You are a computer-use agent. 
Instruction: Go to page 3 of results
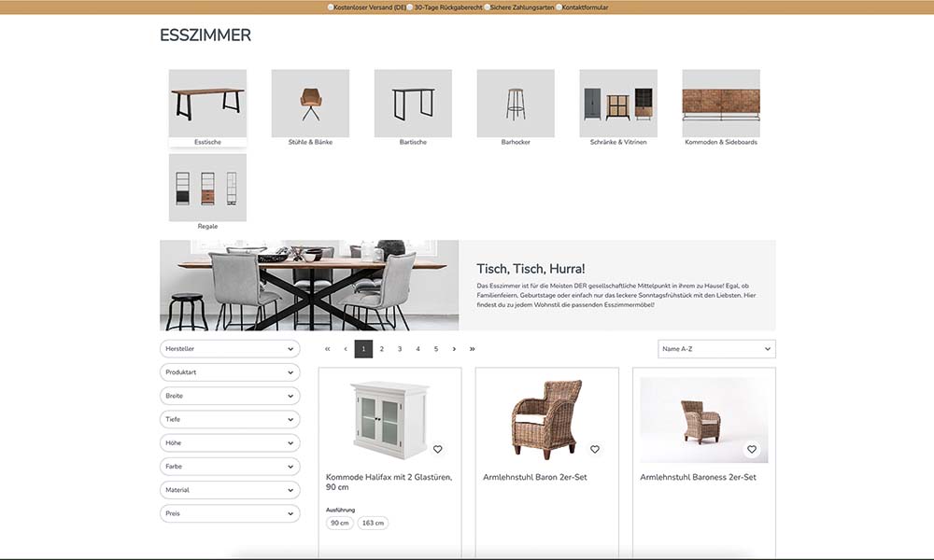coord(400,349)
